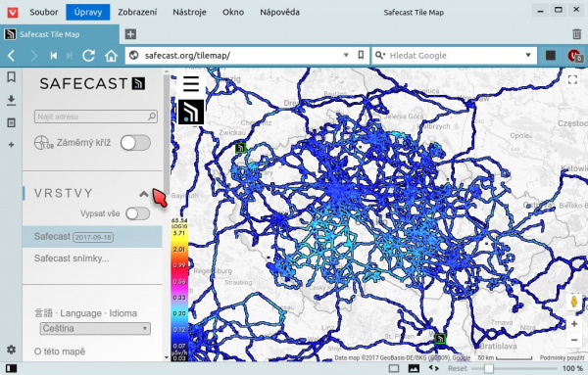Collapse the VRSTVY section chevron

click(x=144, y=194)
